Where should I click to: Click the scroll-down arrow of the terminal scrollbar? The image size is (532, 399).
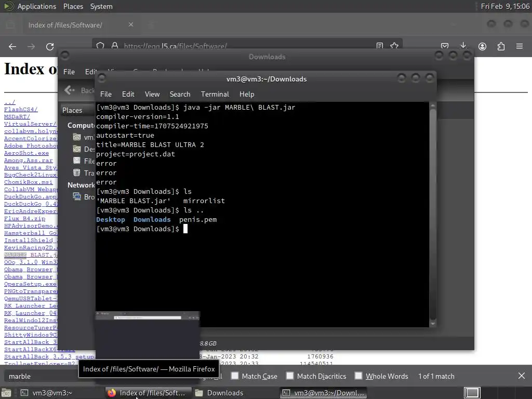[x=433, y=324]
